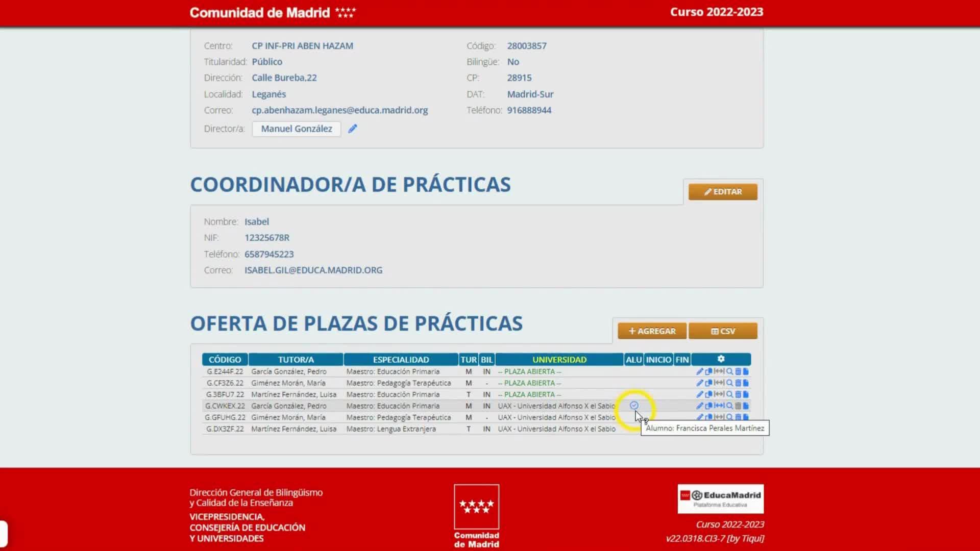
Task: Click the gear icon in table header
Action: pos(721,359)
